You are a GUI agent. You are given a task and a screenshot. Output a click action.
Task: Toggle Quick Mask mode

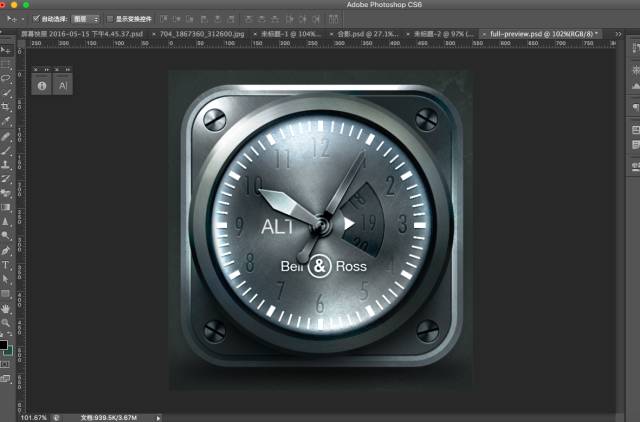[5, 364]
